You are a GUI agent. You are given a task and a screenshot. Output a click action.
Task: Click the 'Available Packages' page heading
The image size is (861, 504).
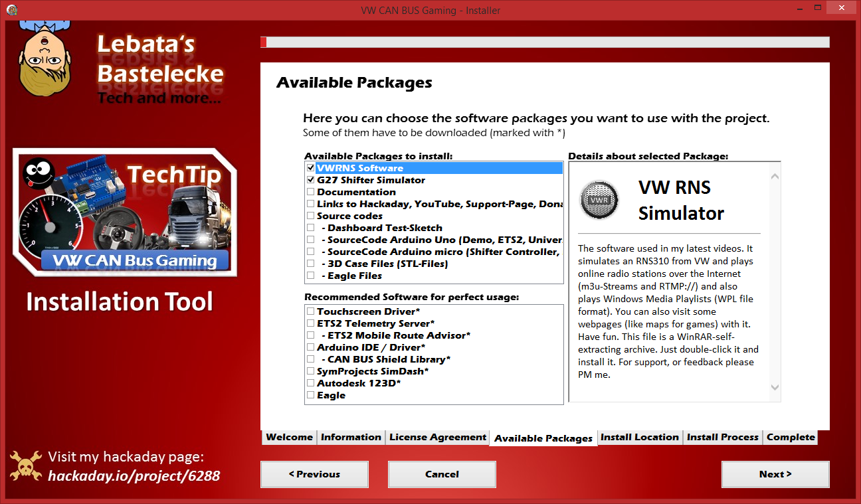(x=354, y=83)
